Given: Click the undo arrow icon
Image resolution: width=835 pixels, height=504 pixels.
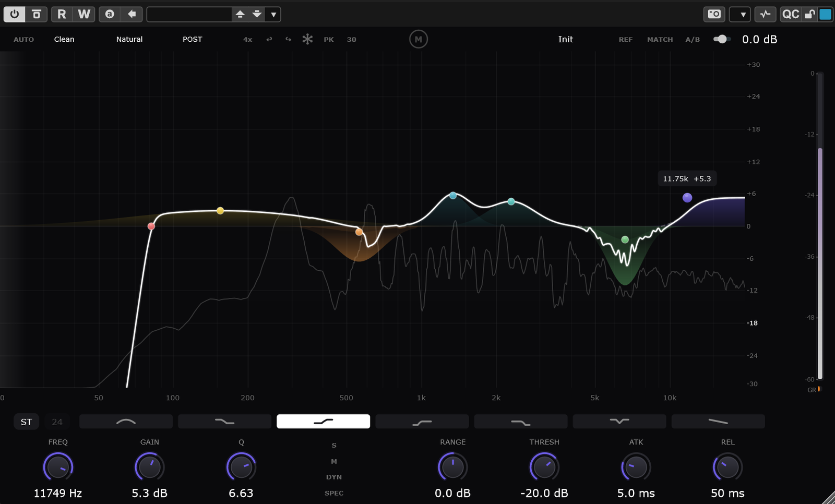Looking at the screenshot, I should point(269,39).
